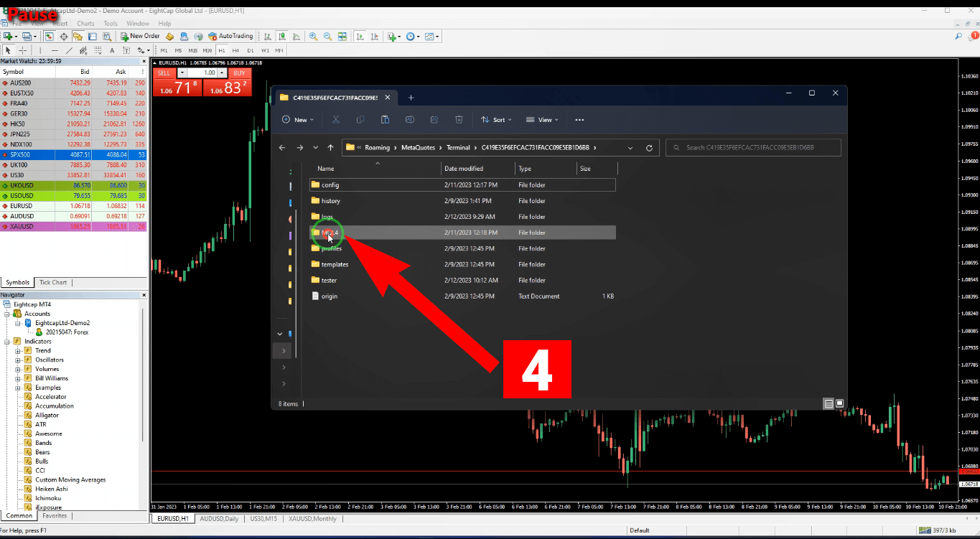Go up one folder level in Explorer
Image resolution: width=980 pixels, height=539 pixels.
pyautogui.click(x=330, y=148)
